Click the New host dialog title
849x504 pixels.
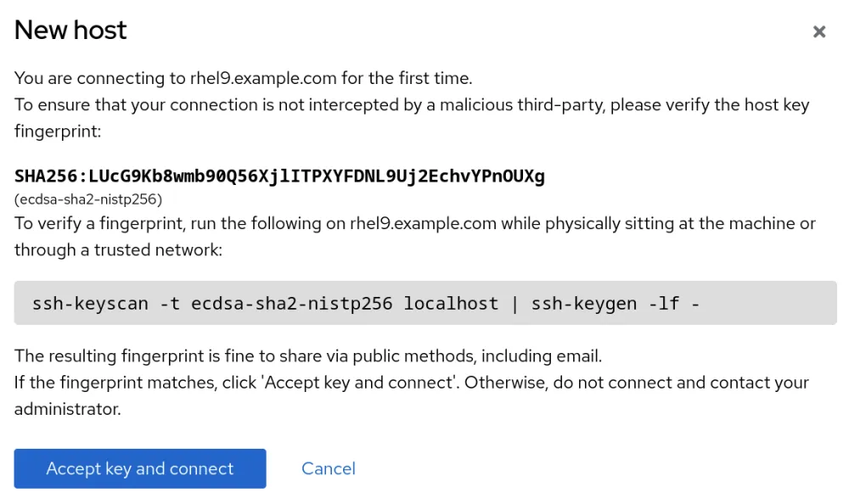[x=70, y=31]
